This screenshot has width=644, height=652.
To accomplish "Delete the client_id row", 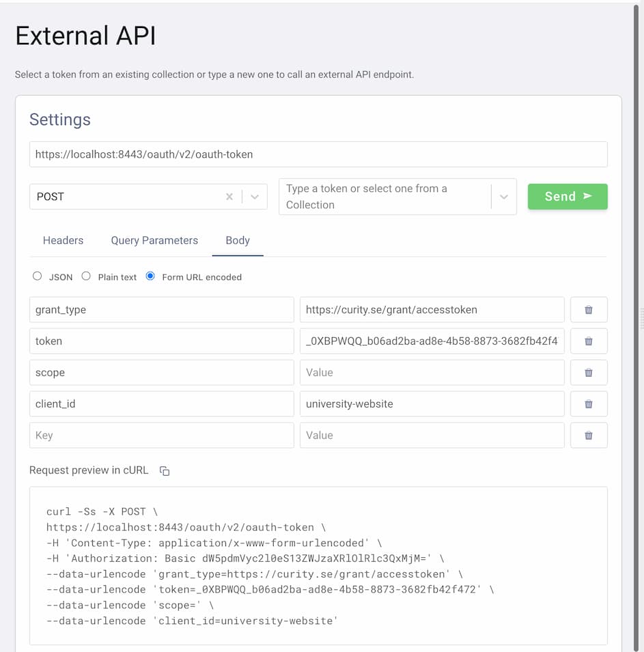I will (x=588, y=403).
